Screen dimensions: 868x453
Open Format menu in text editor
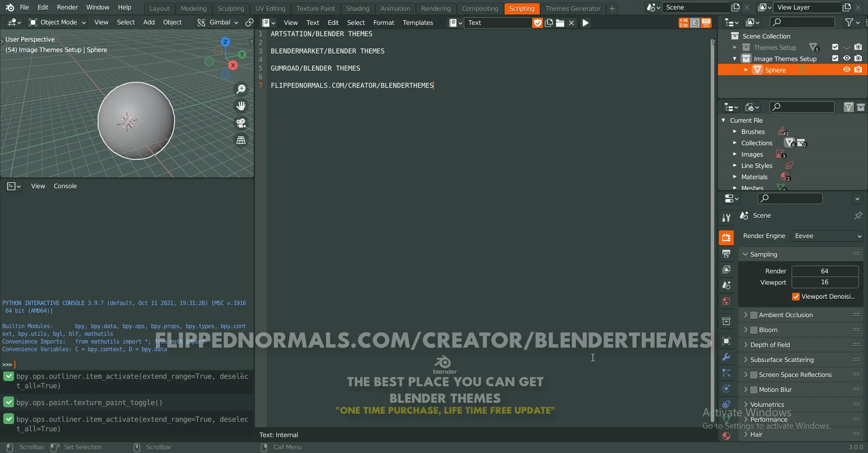click(x=383, y=23)
